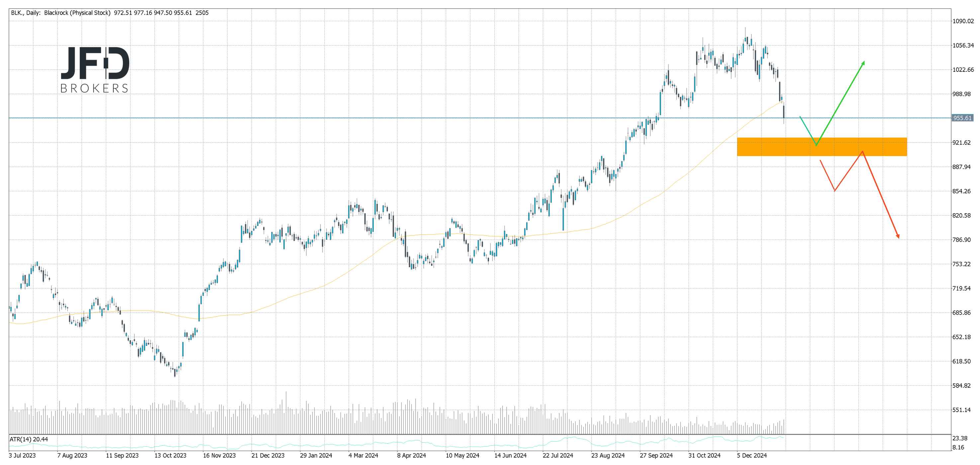Image resolution: width=980 pixels, height=465 pixels.
Task: Click the red projection peak at orange zone
Action: pos(862,152)
